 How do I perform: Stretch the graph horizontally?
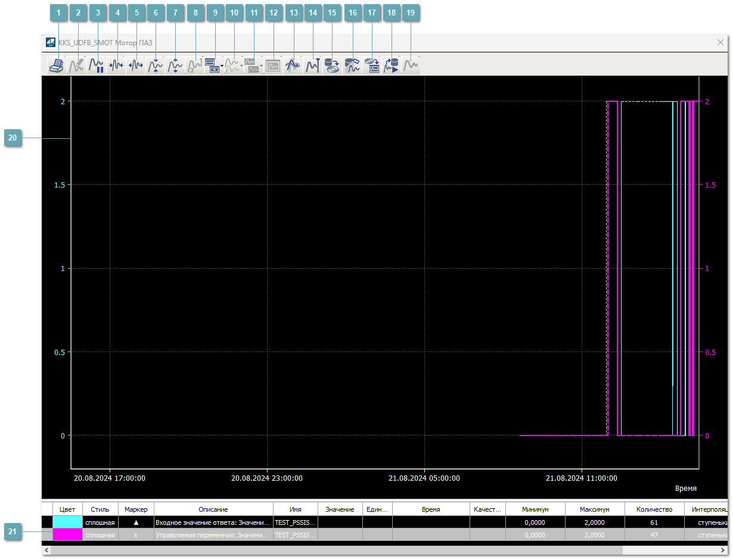click(135, 66)
